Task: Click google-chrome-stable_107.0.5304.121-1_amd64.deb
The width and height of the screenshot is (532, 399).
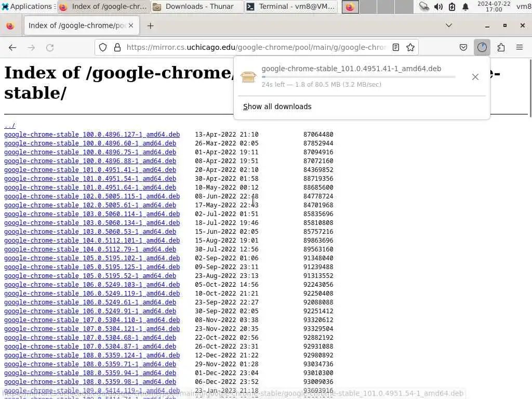Action: coord(92,328)
